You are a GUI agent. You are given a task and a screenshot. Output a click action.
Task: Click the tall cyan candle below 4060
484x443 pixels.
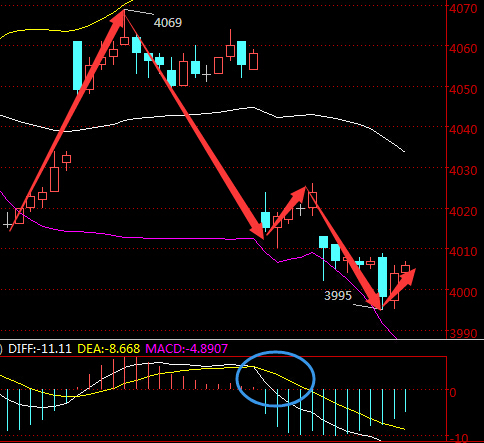coord(77,66)
